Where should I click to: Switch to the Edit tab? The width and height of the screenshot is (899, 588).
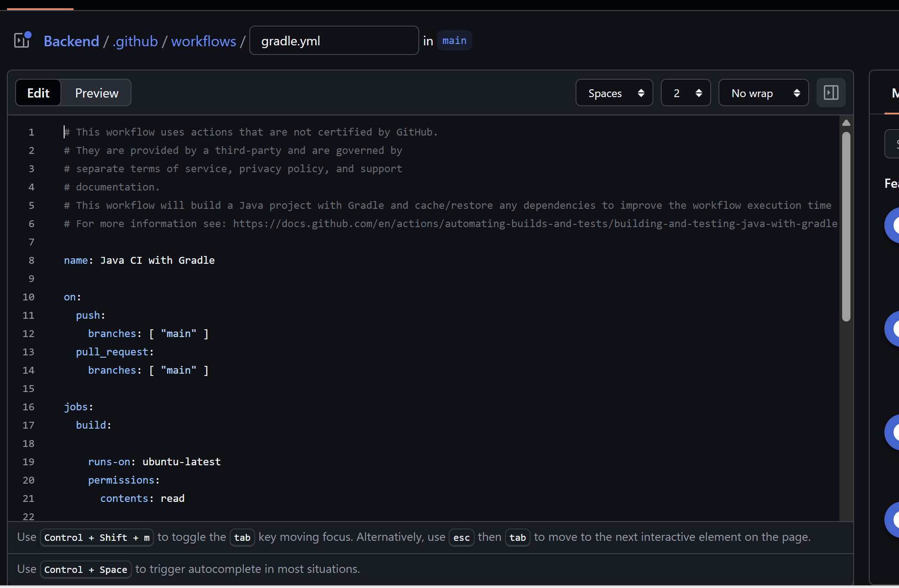click(38, 93)
